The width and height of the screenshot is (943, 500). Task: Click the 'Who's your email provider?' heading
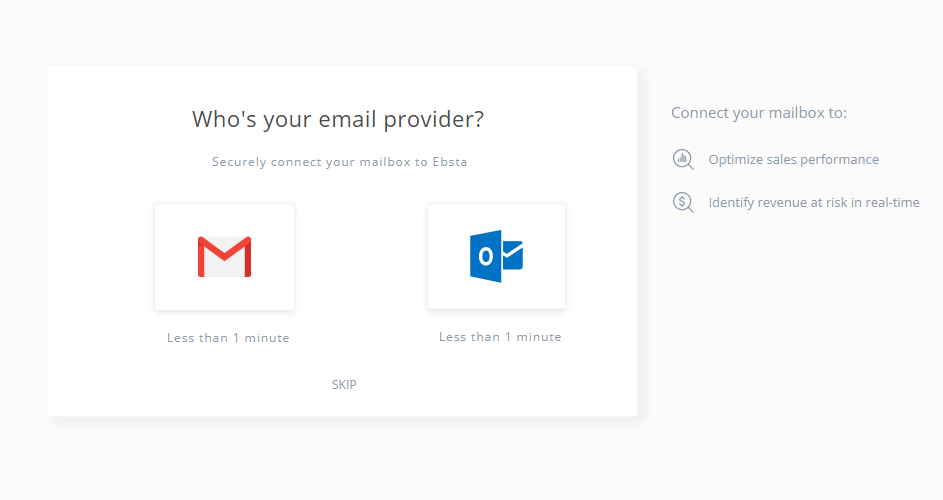click(x=338, y=119)
